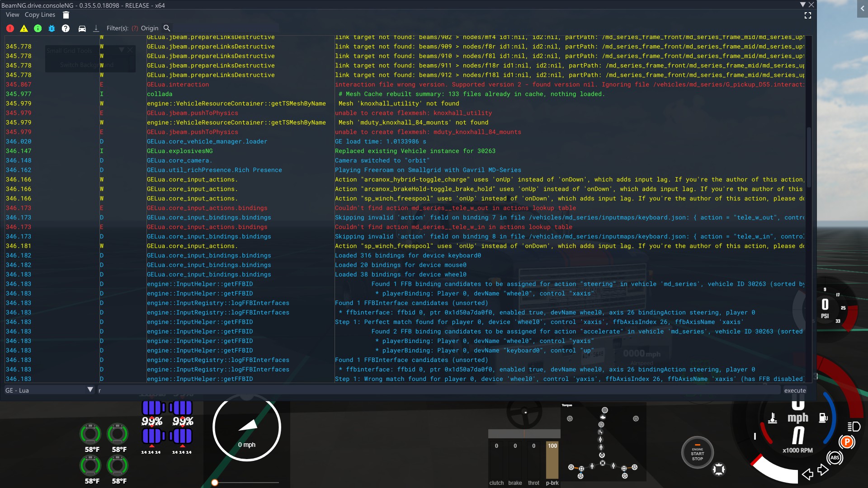Clear the console with trash icon
This screenshot has height=488, width=868.
point(66,15)
